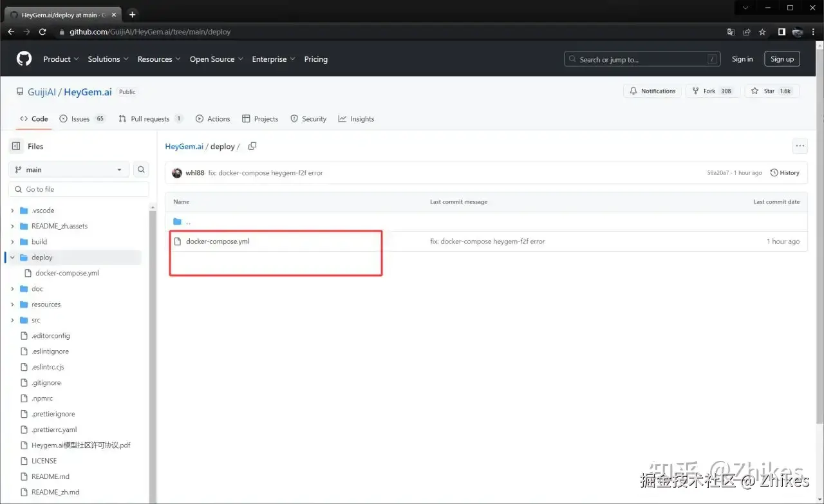Open a new browser tab

point(133,14)
